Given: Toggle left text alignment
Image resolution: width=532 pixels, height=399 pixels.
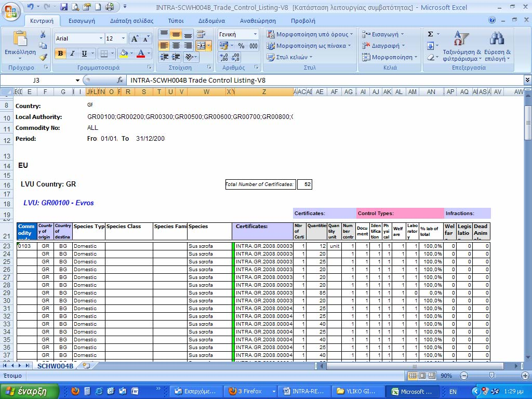Looking at the screenshot, I should (164, 46).
